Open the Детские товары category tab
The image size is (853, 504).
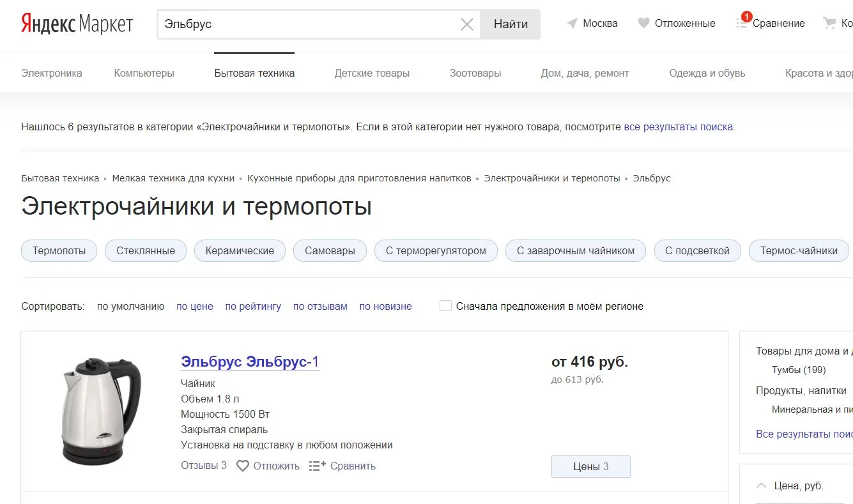pyautogui.click(x=372, y=73)
